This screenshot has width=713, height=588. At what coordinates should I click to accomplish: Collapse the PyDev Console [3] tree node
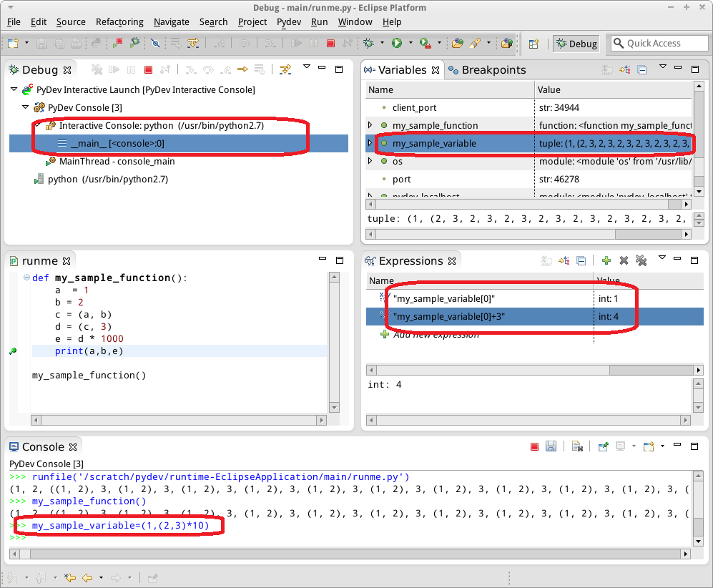[x=26, y=107]
